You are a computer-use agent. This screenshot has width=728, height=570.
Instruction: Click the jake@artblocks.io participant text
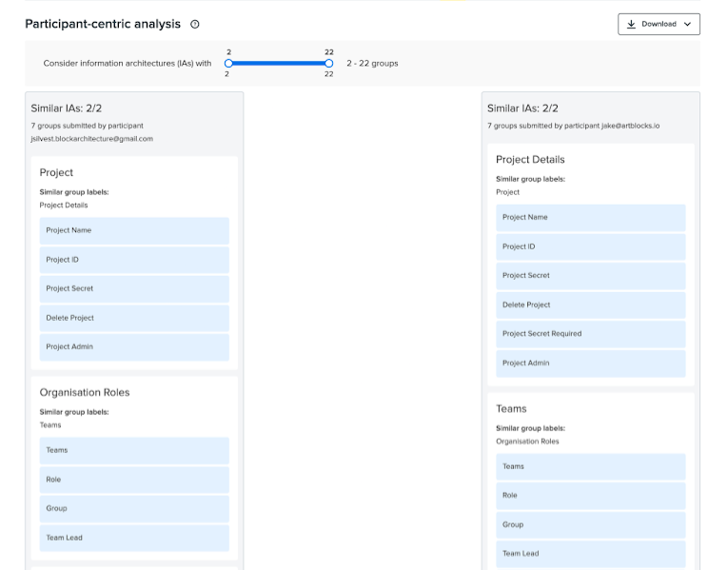[631, 126]
